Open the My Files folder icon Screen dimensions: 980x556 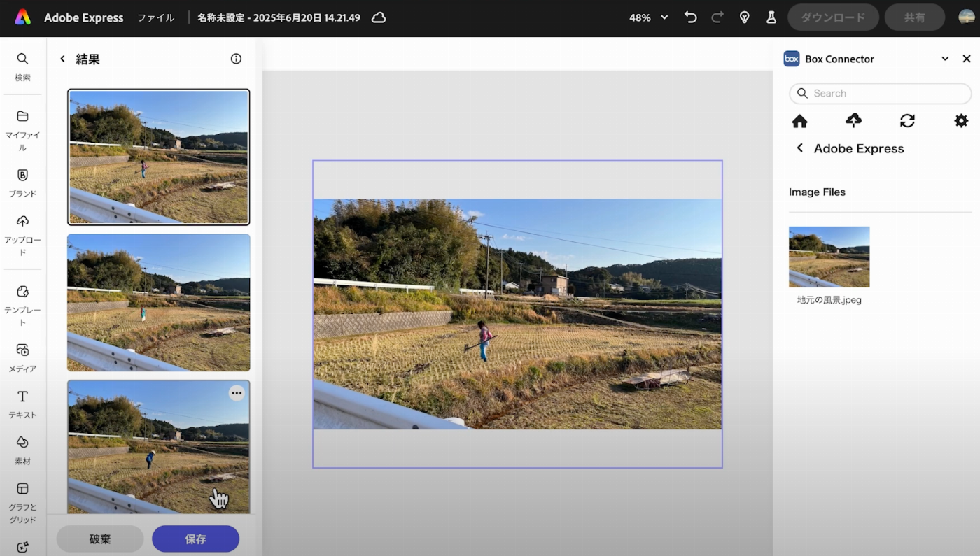[x=22, y=117]
